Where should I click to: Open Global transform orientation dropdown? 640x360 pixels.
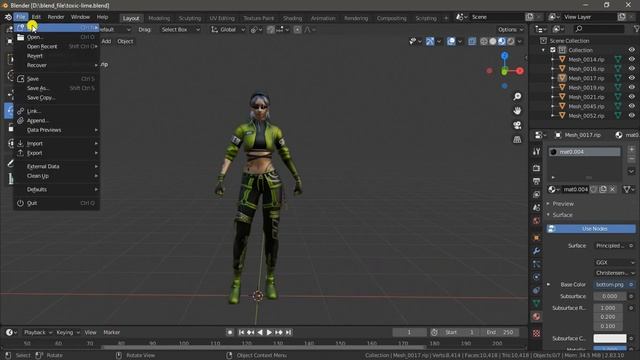coord(228,29)
